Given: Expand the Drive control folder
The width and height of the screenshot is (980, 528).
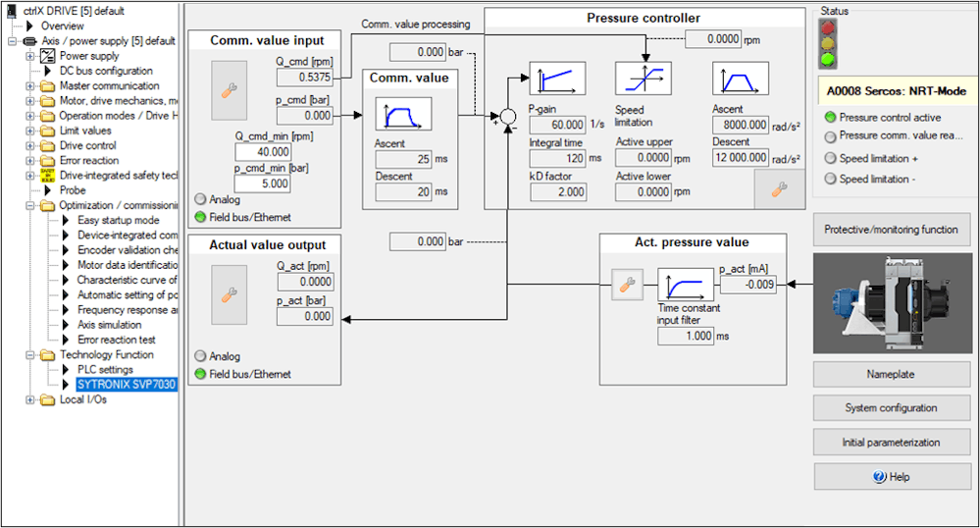Looking at the screenshot, I should click(x=30, y=145).
